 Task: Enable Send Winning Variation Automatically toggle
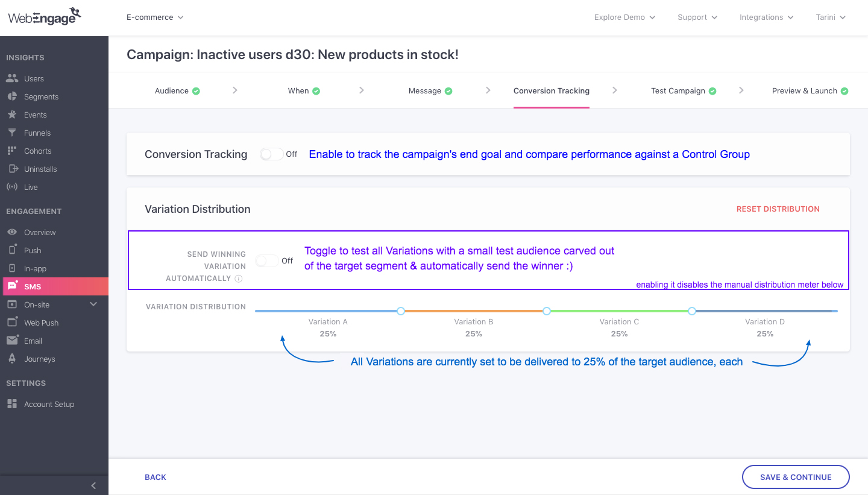click(x=267, y=260)
